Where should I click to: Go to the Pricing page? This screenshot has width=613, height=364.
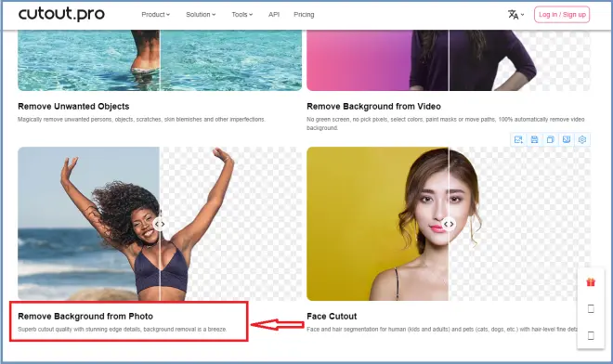[x=304, y=15]
